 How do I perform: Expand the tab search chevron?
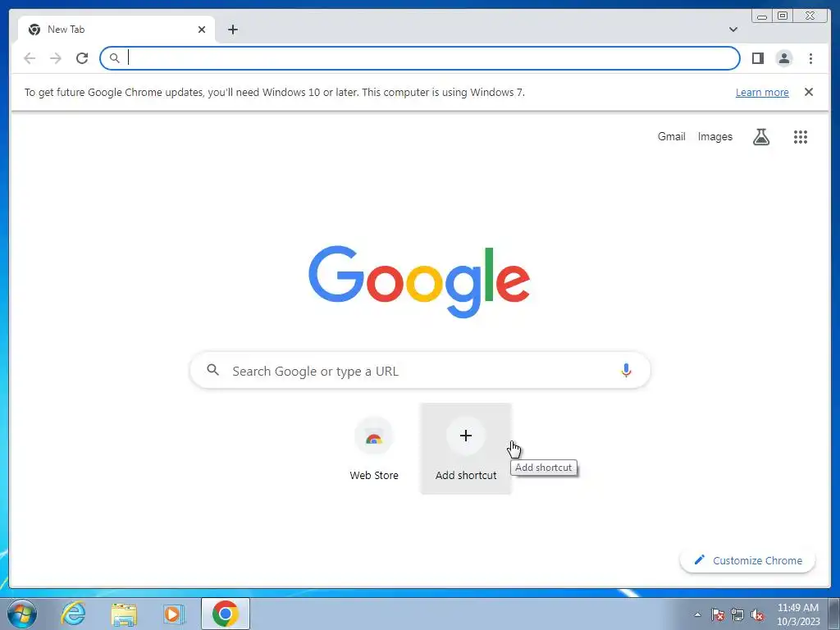pos(733,30)
